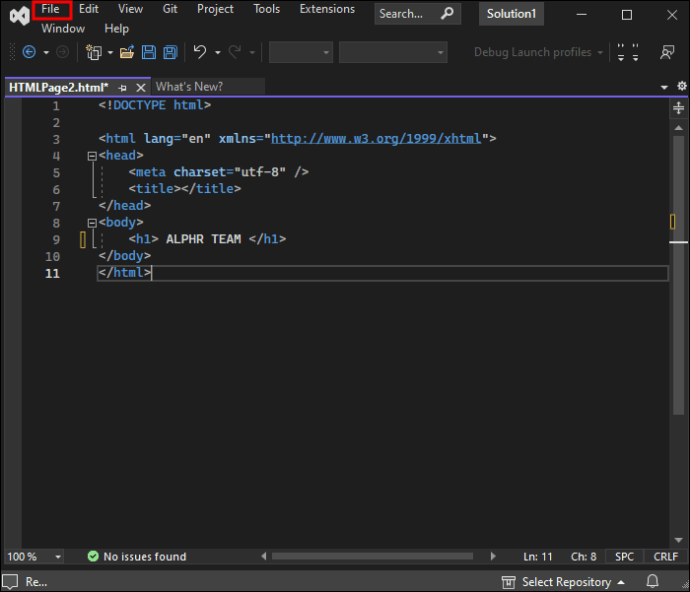
Task: Toggle pin on HTMLPage2.html tab
Action: 123,88
